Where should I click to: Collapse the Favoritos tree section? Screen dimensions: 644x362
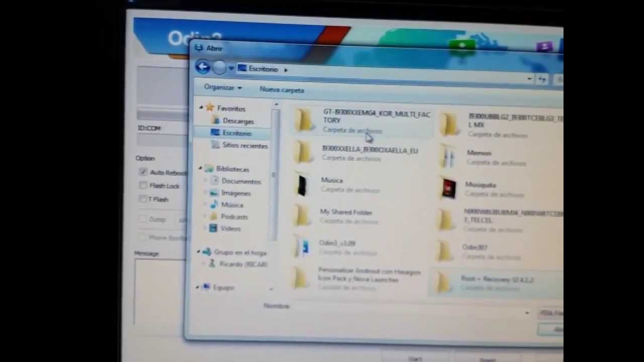[x=201, y=108]
